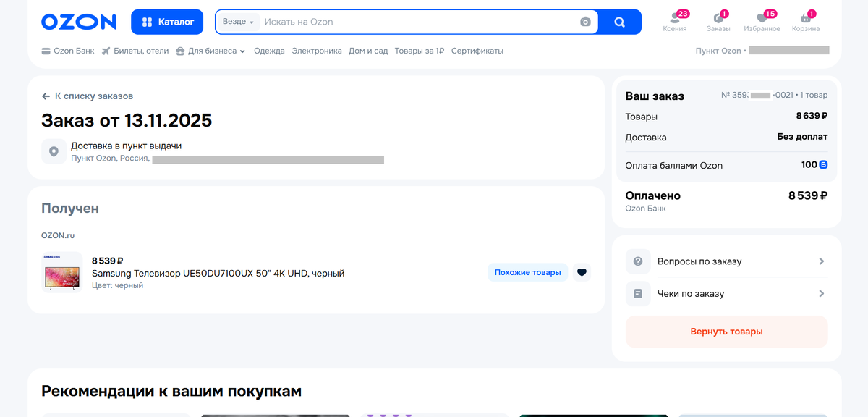Open image search via camera icon
This screenshot has height=417, width=868.
(586, 22)
